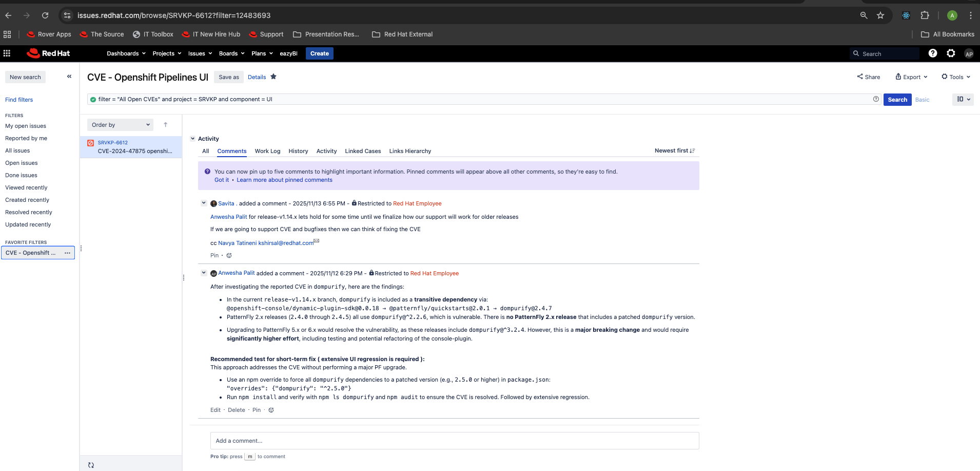The width and height of the screenshot is (980, 471).
Task: Open the History tab
Action: pyautogui.click(x=298, y=151)
